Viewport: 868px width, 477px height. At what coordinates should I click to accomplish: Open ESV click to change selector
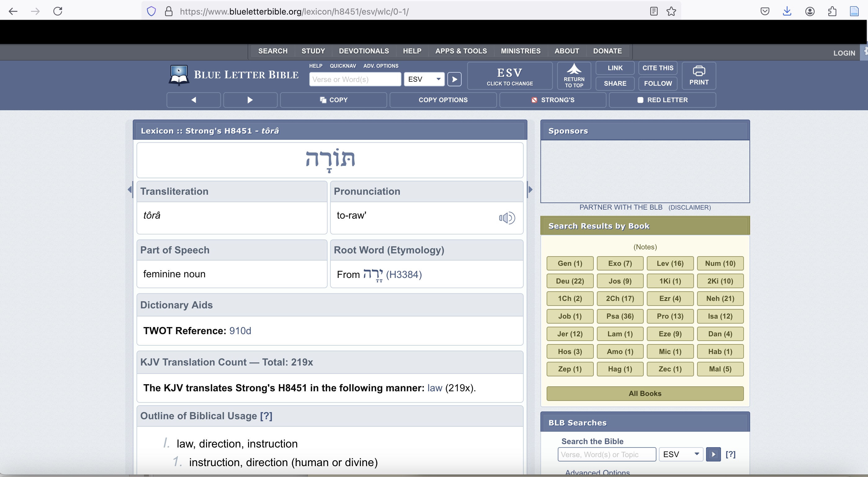pos(509,75)
